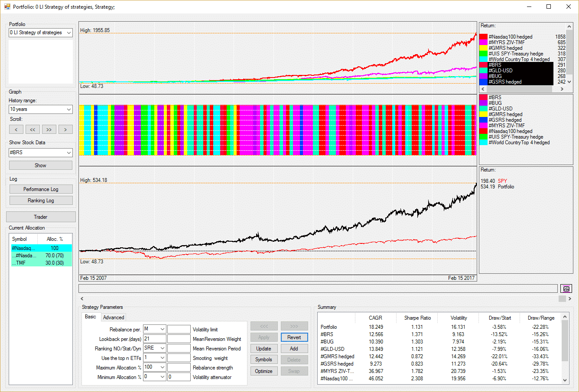Open the Portfolio dropdown showing 0 LI Strategy
The image size is (579, 392).
pyautogui.click(x=41, y=32)
